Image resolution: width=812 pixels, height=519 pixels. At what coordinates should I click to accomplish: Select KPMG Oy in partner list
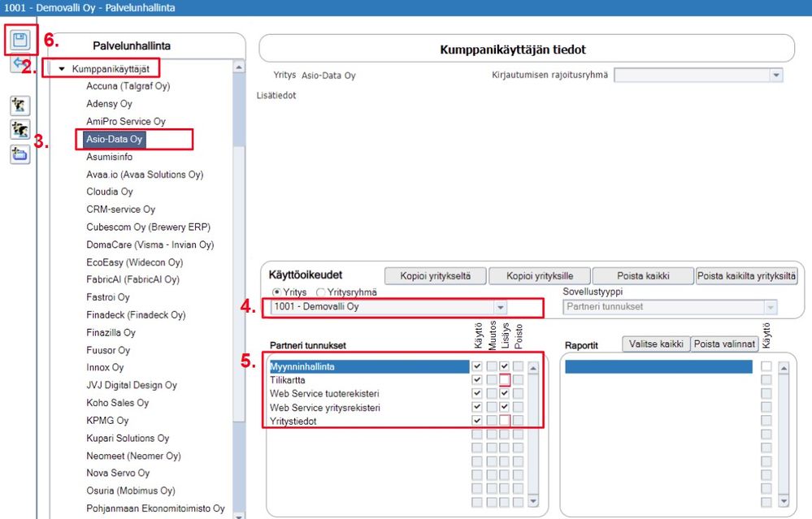pos(107,420)
